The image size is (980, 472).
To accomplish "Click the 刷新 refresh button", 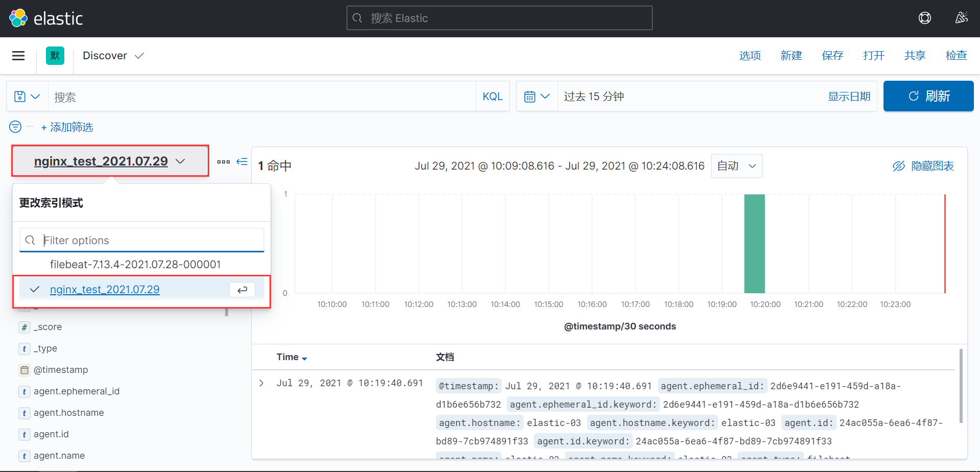I will 928,96.
